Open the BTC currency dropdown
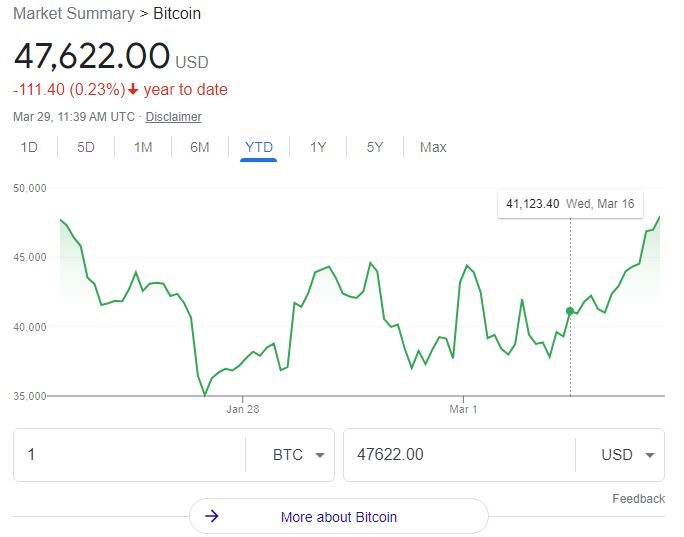The height and width of the screenshot is (537, 684). [x=299, y=455]
